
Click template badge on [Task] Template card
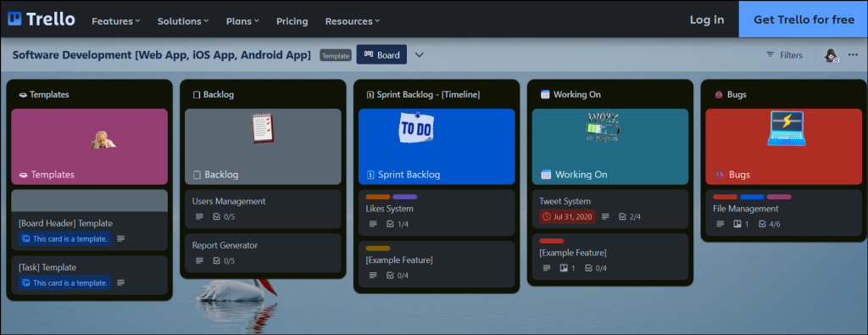pos(64,282)
